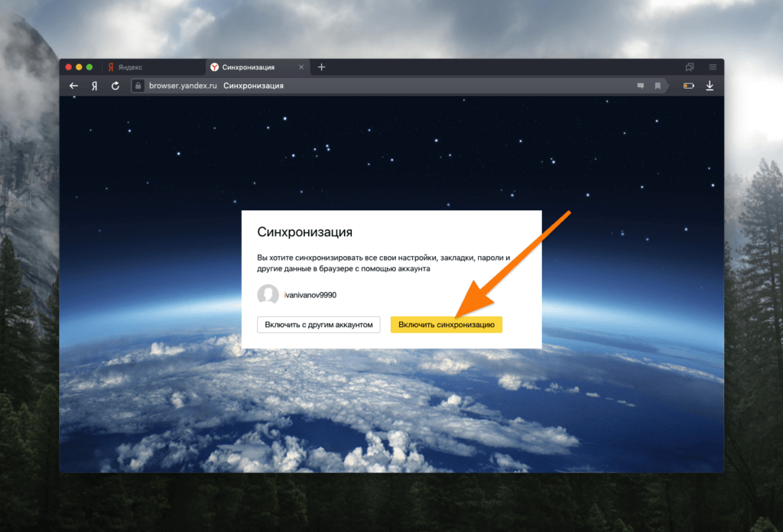The width and height of the screenshot is (783, 532).
Task: Click the green fullscreen window button
Action: click(x=89, y=66)
